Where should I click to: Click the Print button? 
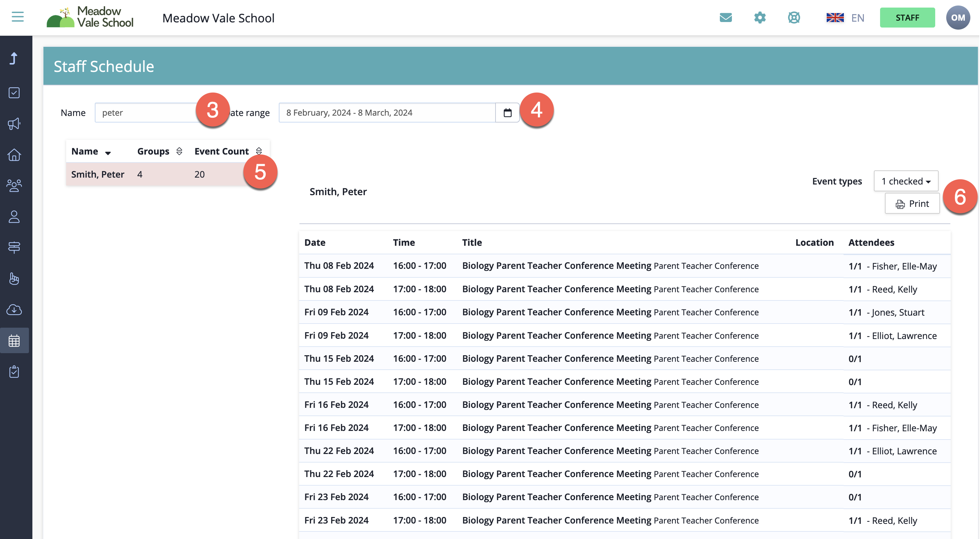[912, 204]
